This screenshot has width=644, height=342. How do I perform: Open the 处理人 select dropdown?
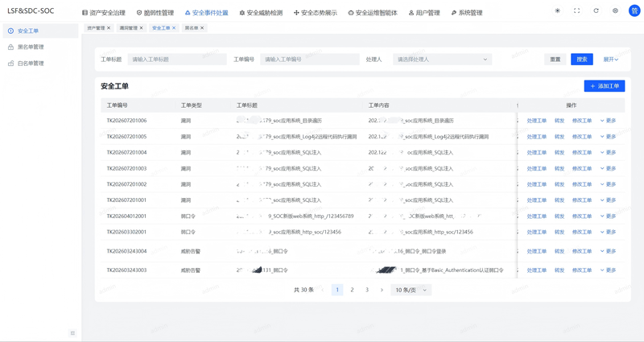442,59
